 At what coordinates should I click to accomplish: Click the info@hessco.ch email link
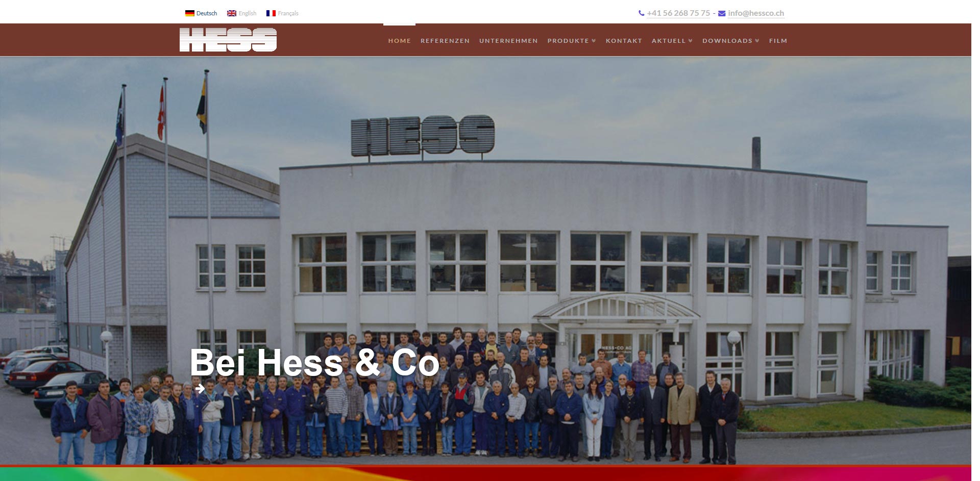coord(756,13)
